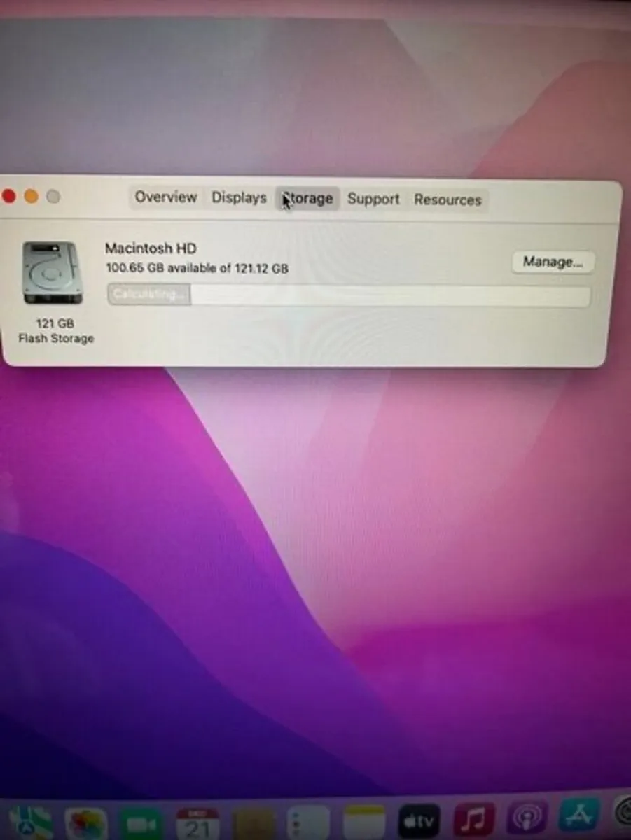631x840 pixels.
Task: Open the Displays tab
Action: tap(238, 199)
